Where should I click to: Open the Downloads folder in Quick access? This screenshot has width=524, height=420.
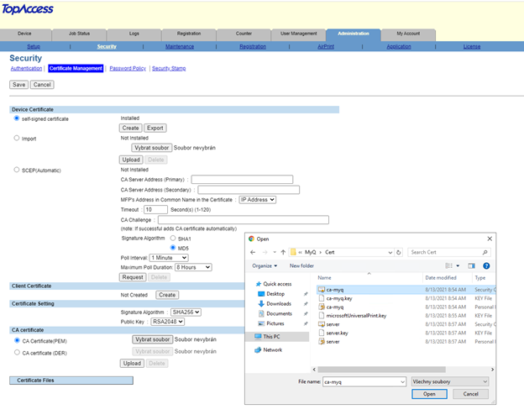(x=279, y=303)
